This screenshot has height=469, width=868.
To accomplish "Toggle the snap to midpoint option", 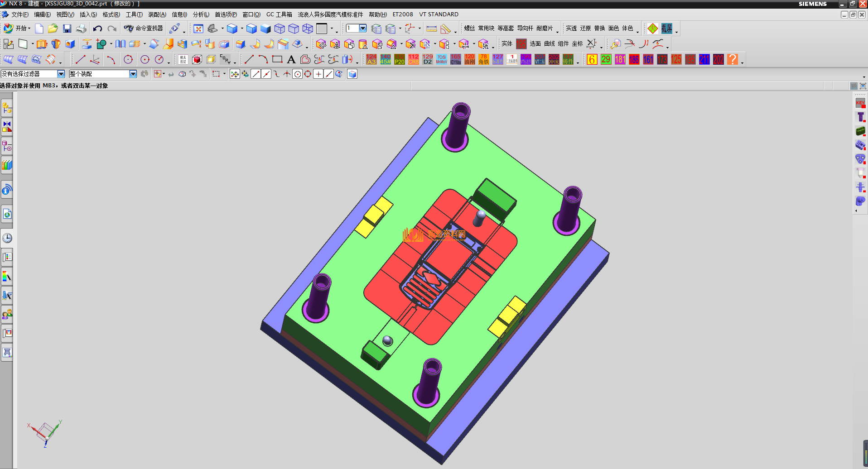I will point(266,74).
